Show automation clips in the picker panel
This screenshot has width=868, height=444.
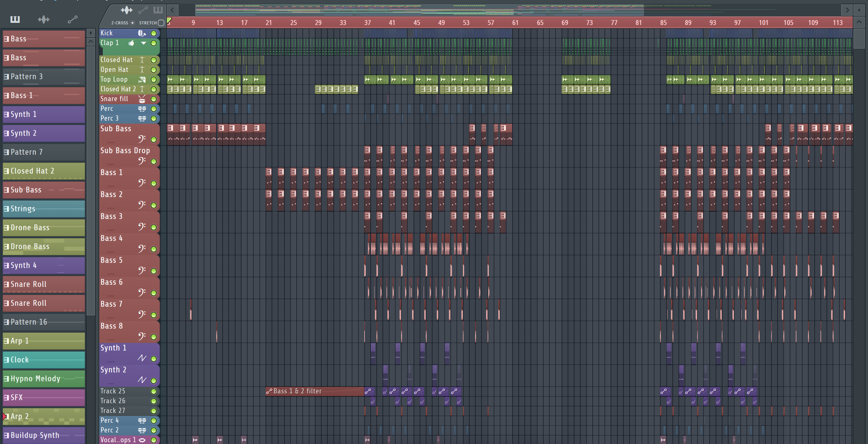click(72, 19)
